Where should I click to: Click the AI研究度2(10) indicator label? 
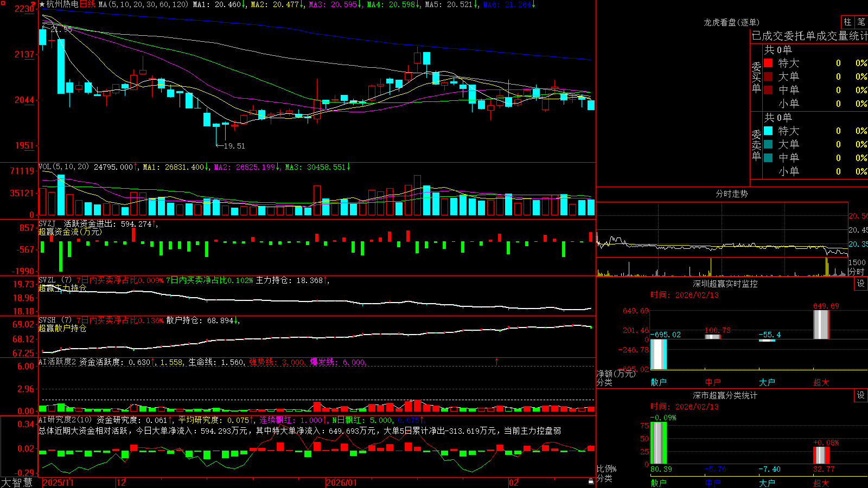(x=65, y=420)
